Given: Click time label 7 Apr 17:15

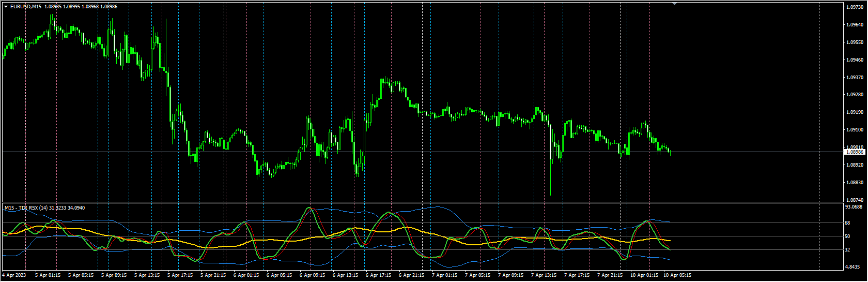Looking at the screenshot, I should 577,275.
